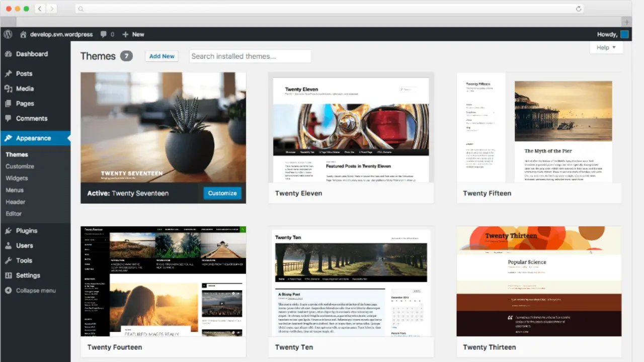Screen dimensions: 644x362
Task: Click the Posts pushpin icon
Action: tap(8, 73)
